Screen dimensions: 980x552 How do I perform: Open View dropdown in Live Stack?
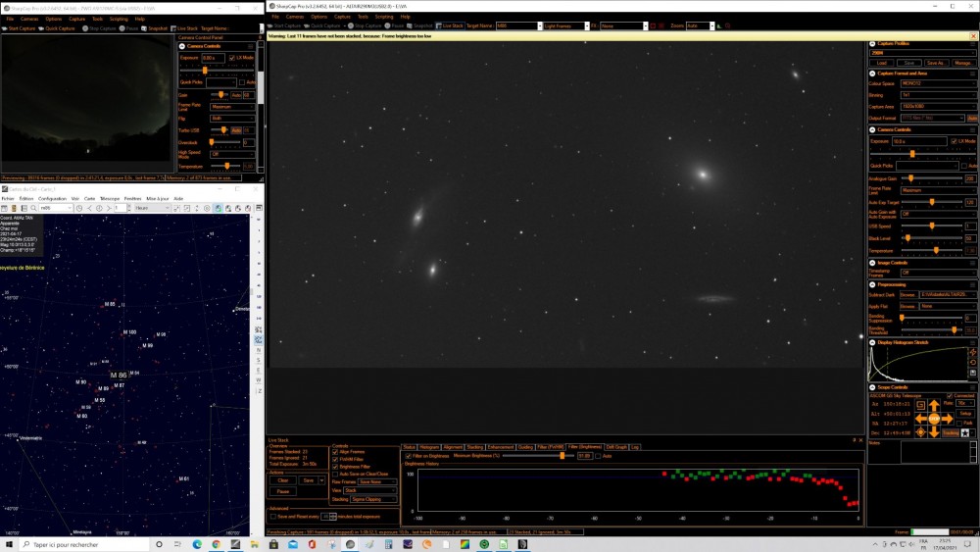369,490
